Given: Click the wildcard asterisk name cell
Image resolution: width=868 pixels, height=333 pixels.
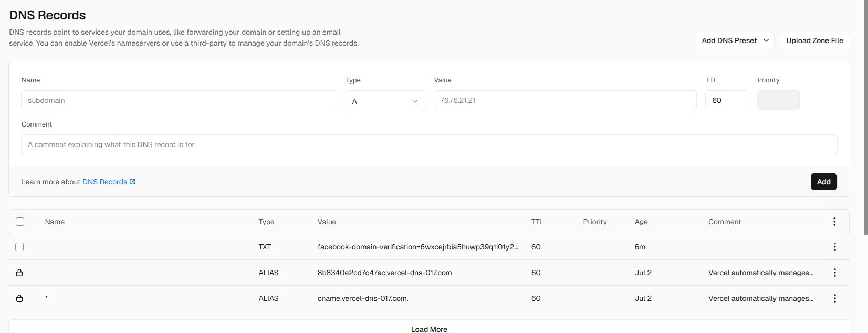Looking at the screenshot, I should (46, 298).
